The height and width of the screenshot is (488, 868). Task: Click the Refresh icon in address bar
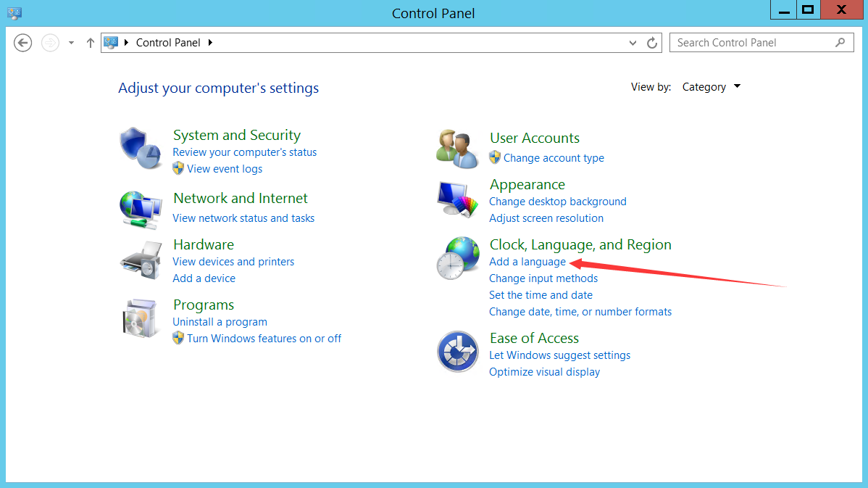tap(651, 42)
